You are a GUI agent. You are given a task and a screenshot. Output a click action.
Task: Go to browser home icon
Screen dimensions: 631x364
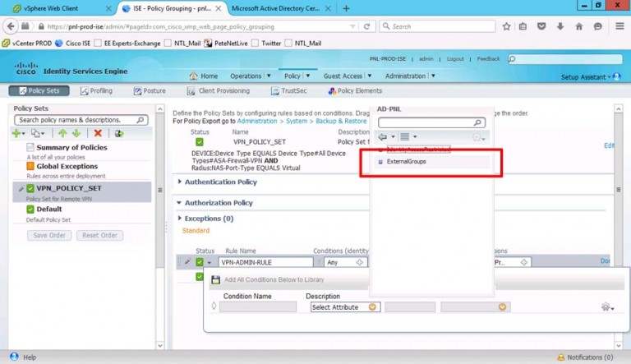(x=579, y=26)
